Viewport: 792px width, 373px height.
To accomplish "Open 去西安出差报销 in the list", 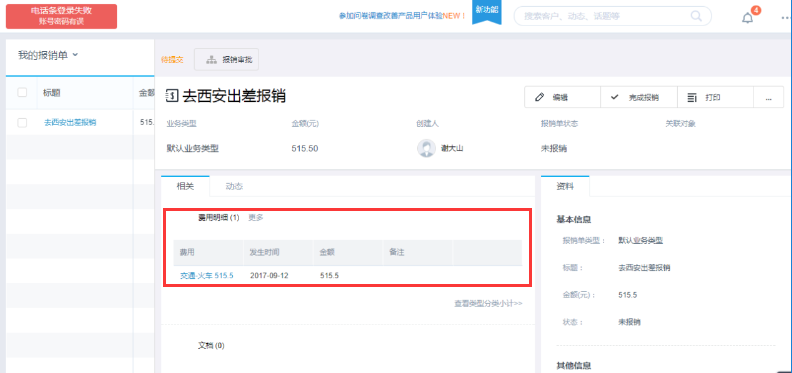I will click(x=70, y=122).
